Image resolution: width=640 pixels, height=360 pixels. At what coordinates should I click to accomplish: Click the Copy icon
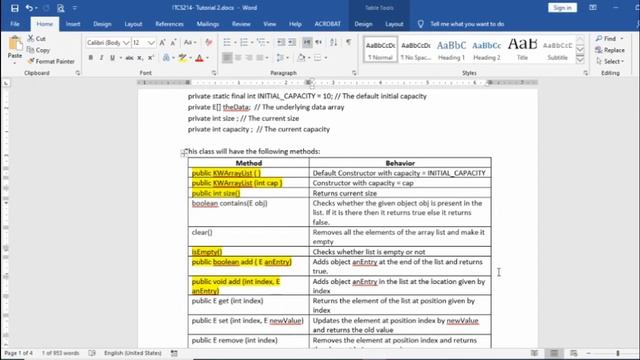[31, 50]
